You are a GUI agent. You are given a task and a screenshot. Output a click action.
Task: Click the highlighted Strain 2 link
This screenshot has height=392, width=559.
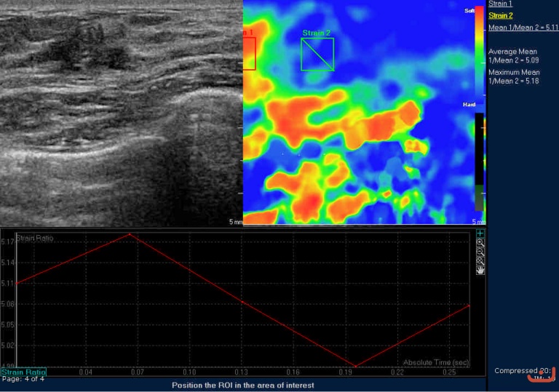pos(500,16)
